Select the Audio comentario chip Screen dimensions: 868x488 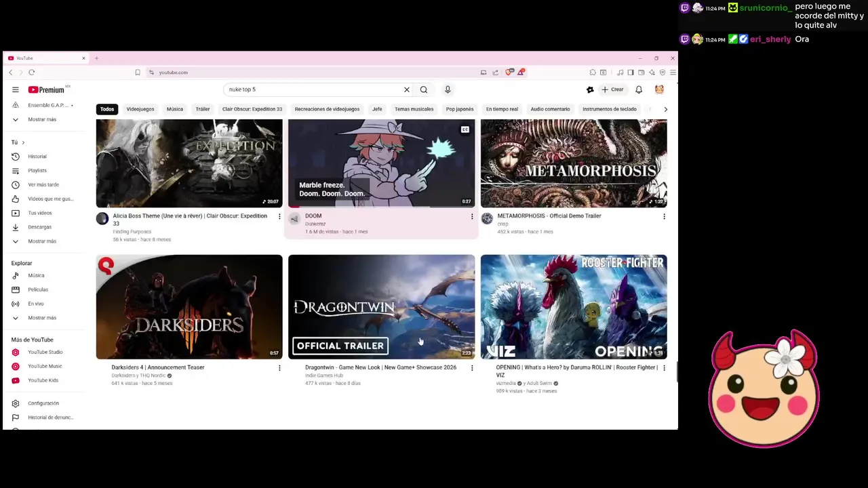coord(550,109)
